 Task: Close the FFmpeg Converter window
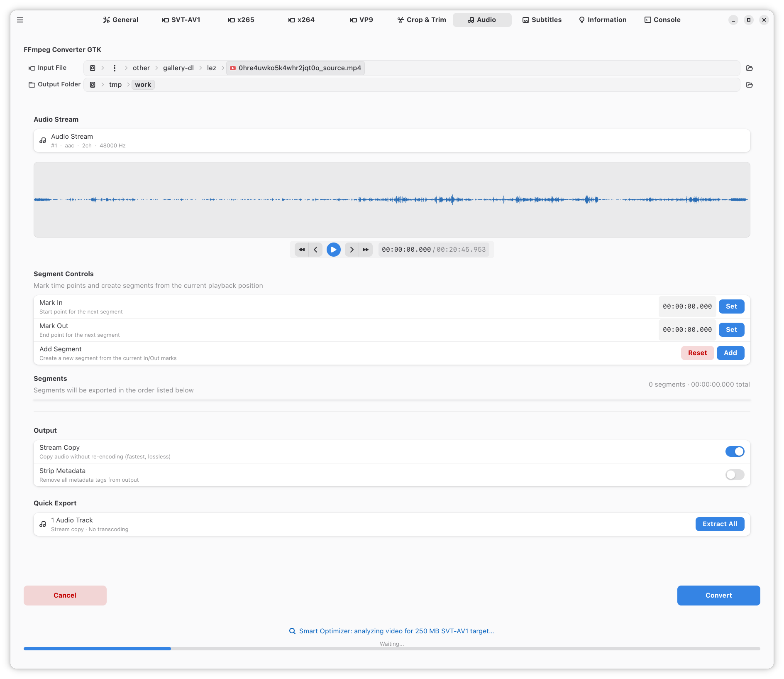point(764,20)
